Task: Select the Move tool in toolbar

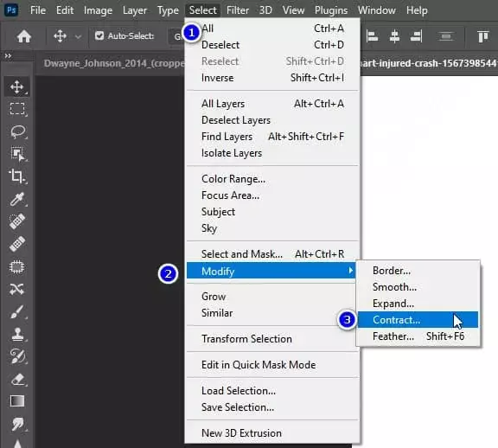Action: (x=16, y=86)
